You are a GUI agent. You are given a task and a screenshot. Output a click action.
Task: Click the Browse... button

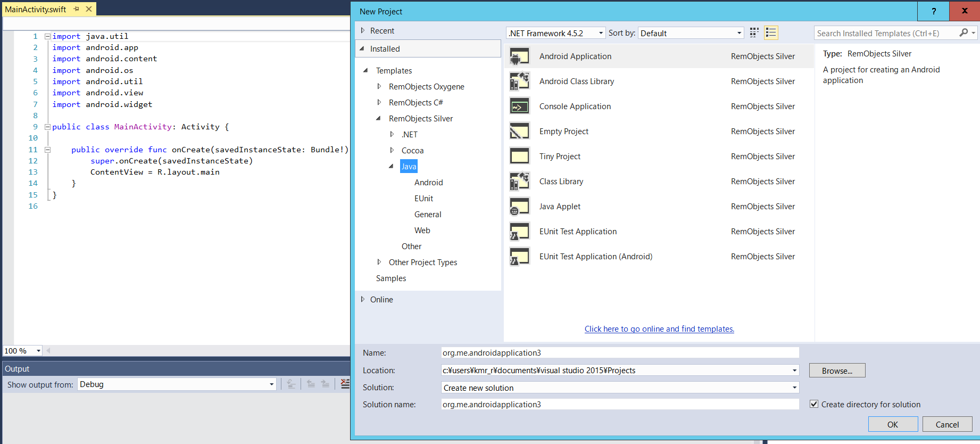(x=837, y=371)
